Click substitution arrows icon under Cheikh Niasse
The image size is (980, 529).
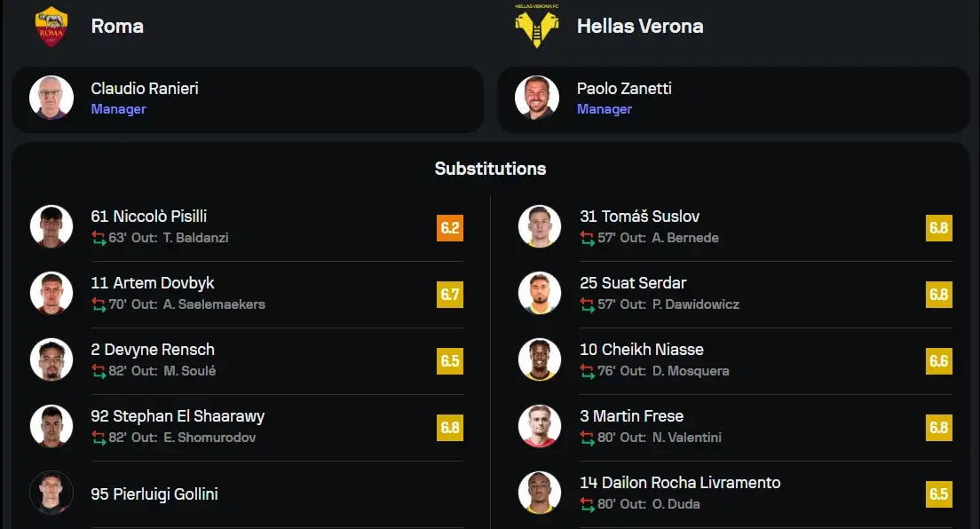588,371
